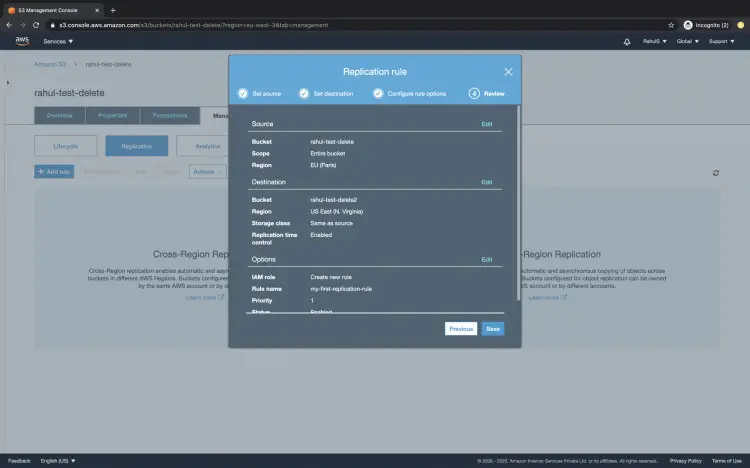Click the site lock icon in address bar

tap(53, 25)
